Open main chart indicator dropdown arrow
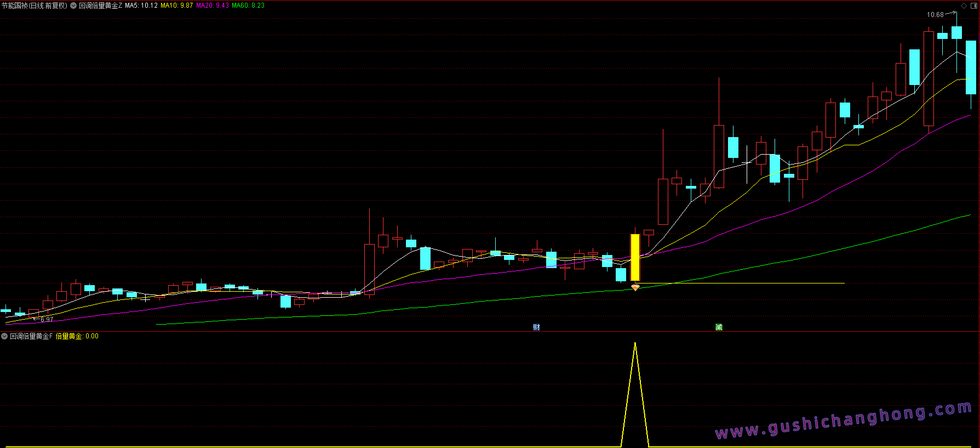The height and width of the screenshot is (448, 980). (x=73, y=5)
